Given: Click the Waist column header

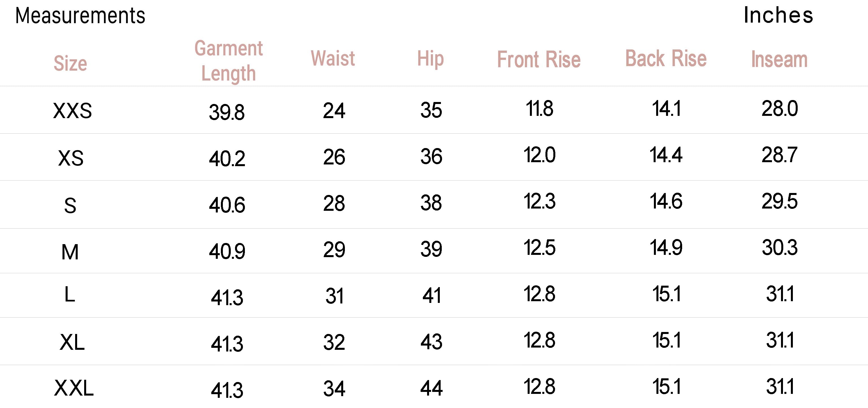Looking at the screenshot, I should [332, 58].
